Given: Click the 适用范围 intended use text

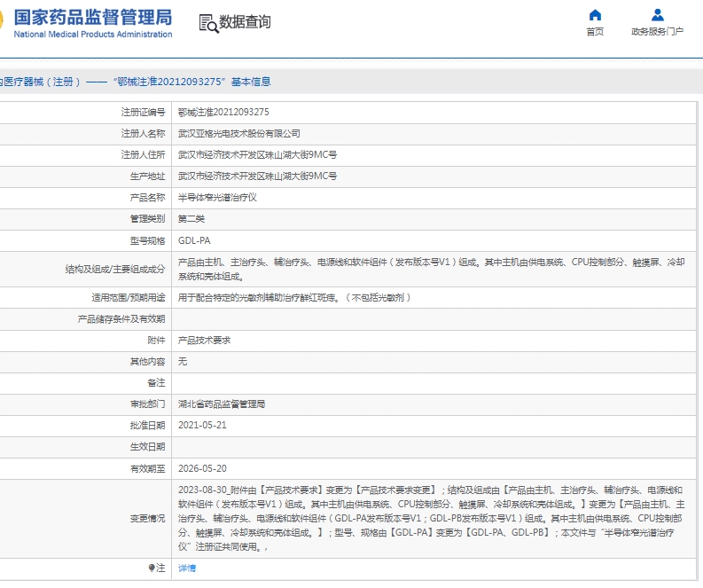Looking at the screenshot, I should tap(294, 297).
